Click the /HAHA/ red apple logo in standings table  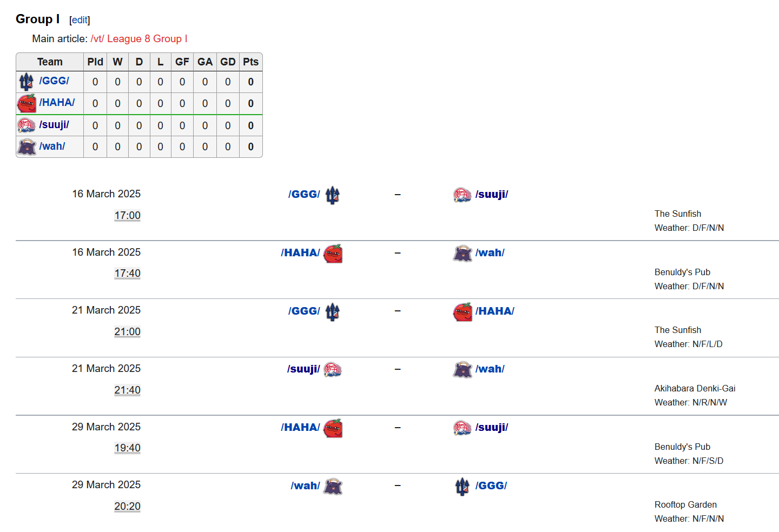pyautogui.click(x=27, y=103)
